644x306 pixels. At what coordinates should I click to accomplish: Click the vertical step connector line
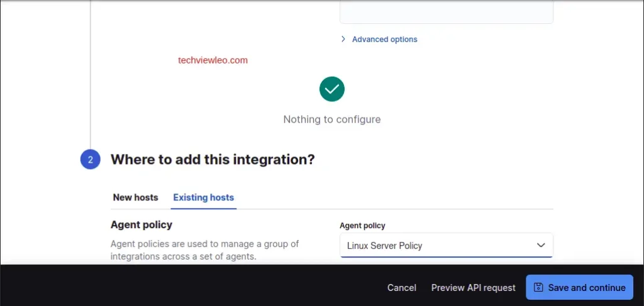(91, 75)
